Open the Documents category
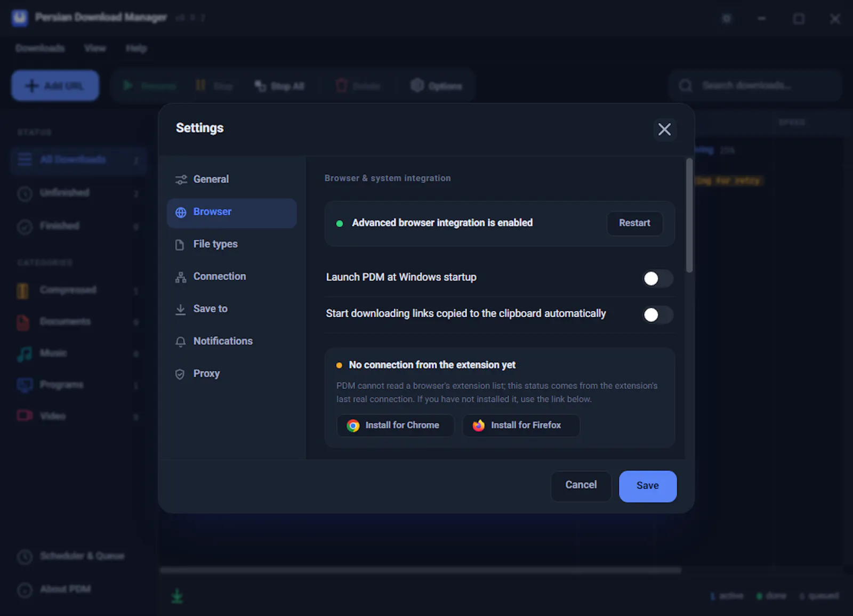Viewport: 853px width, 616px height. [x=78, y=322]
